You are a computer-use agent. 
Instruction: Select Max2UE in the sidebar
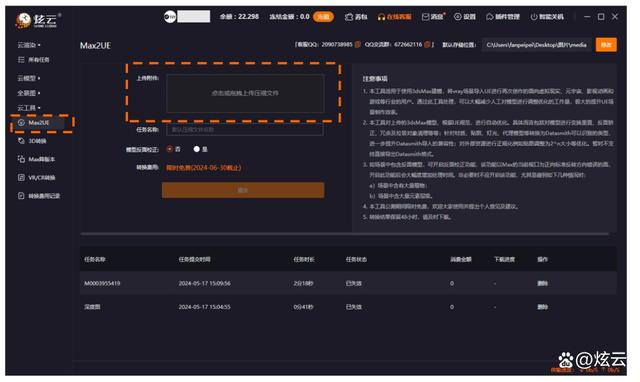(x=38, y=123)
